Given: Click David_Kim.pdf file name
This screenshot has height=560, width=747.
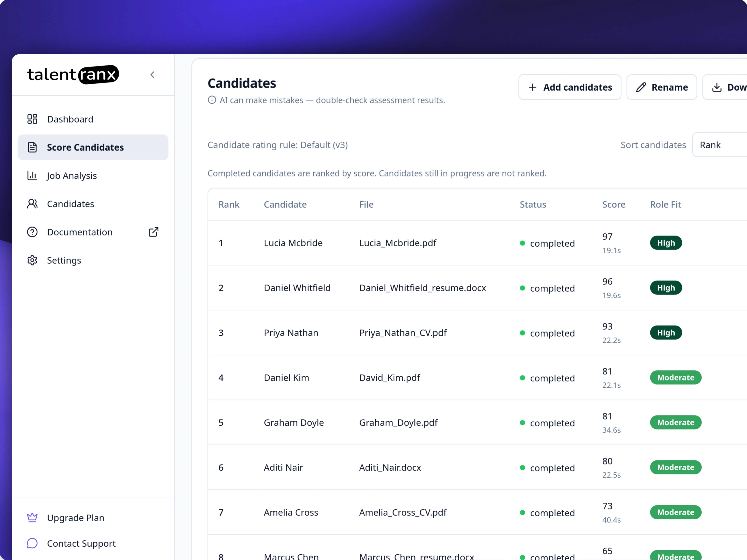Looking at the screenshot, I should (x=389, y=377).
